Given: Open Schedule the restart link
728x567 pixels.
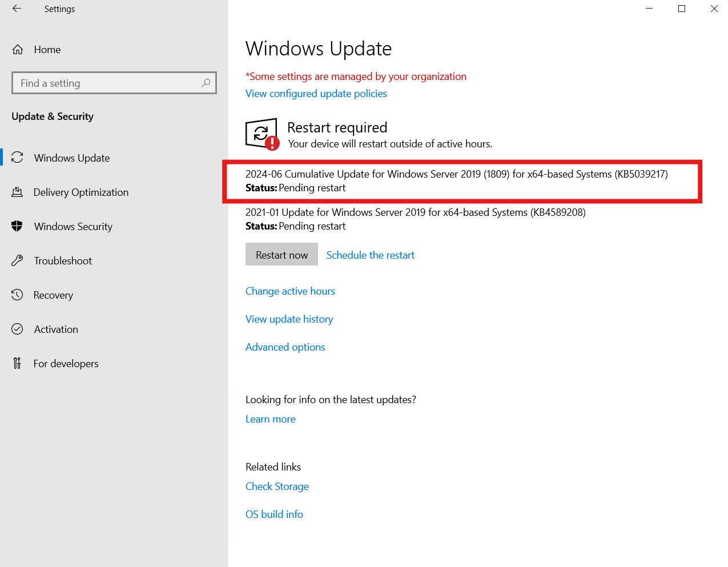Looking at the screenshot, I should (371, 255).
